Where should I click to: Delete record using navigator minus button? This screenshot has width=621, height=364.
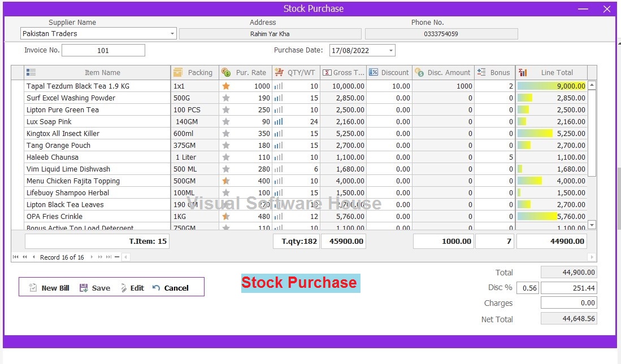point(117,257)
